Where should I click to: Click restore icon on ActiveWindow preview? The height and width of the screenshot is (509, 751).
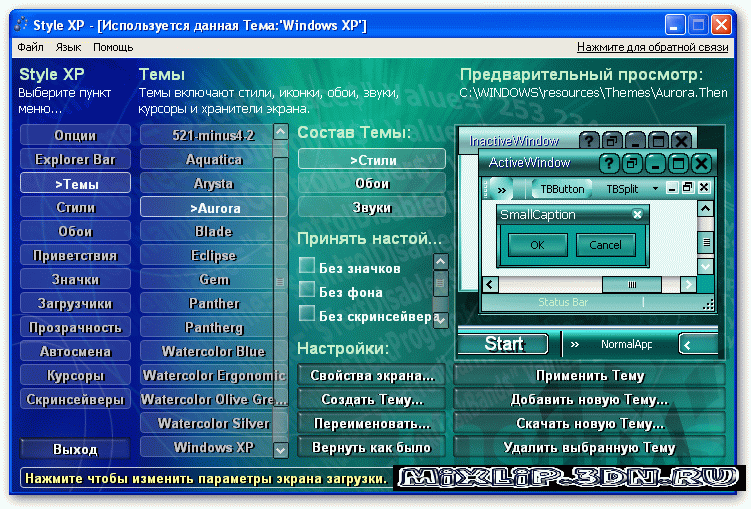(632, 164)
